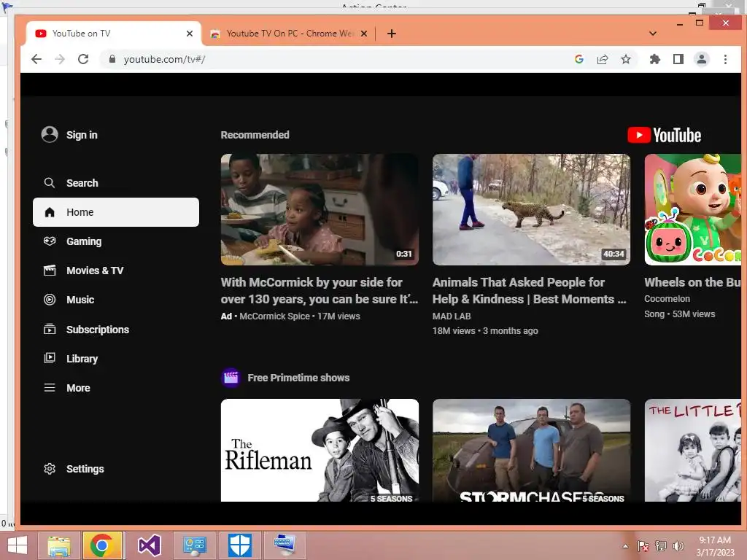
Task: Open Visual Studio from taskbar
Action: (x=149, y=545)
